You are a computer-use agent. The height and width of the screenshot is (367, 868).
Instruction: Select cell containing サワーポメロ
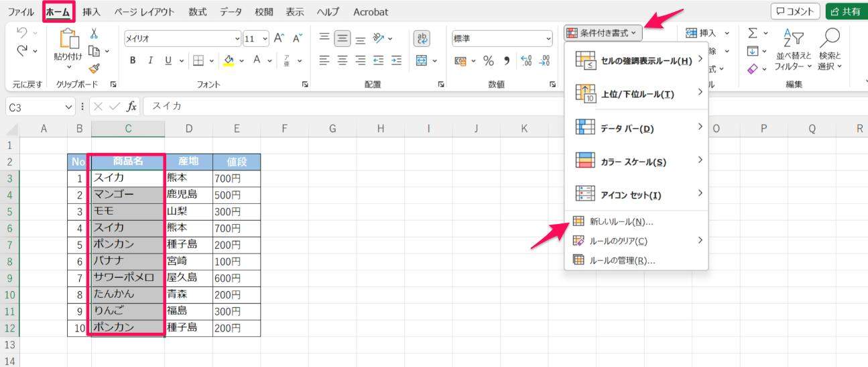127,278
